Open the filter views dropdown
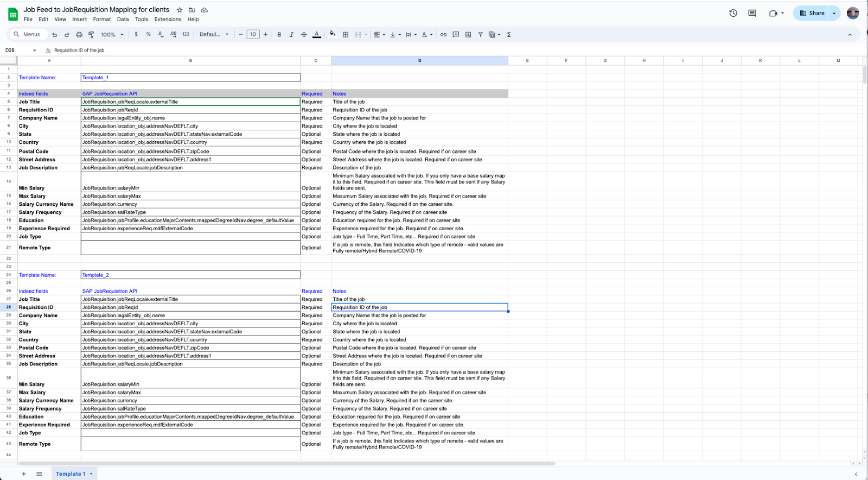868x480 pixels. pyautogui.click(x=494, y=35)
